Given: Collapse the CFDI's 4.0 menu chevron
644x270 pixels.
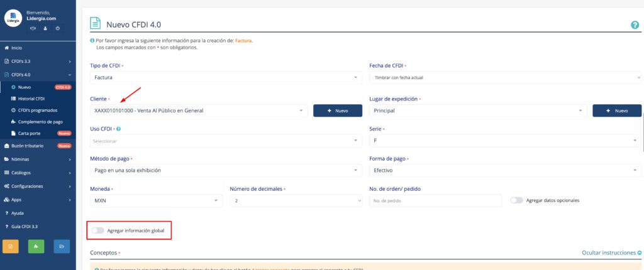Looking at the screenshot, I should point(70,75).
